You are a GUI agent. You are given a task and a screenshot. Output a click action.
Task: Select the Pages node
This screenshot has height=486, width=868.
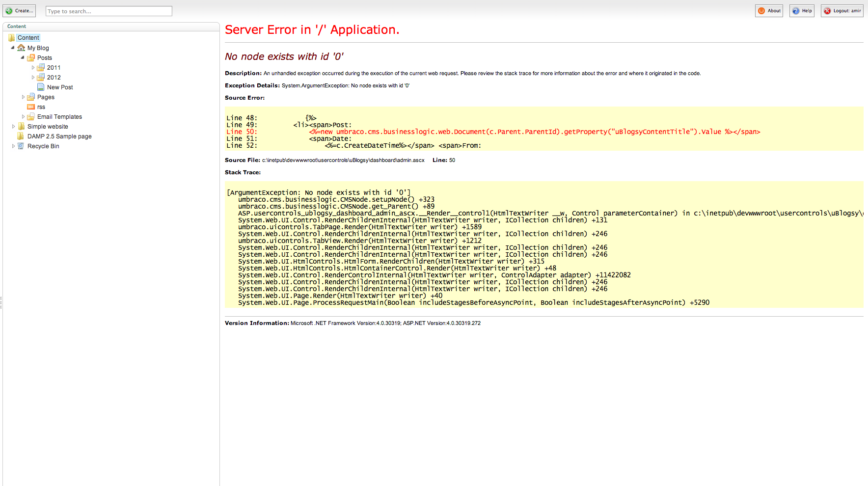click(46, 97)
